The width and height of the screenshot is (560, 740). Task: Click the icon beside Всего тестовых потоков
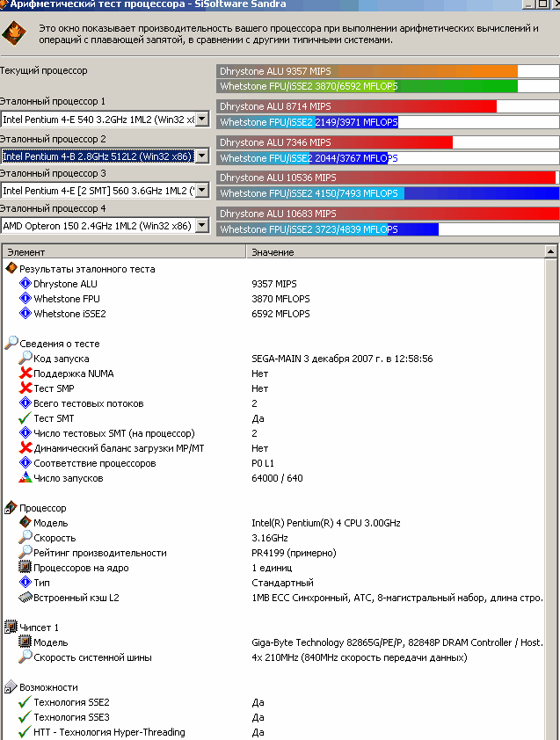[x=25, y=403]
